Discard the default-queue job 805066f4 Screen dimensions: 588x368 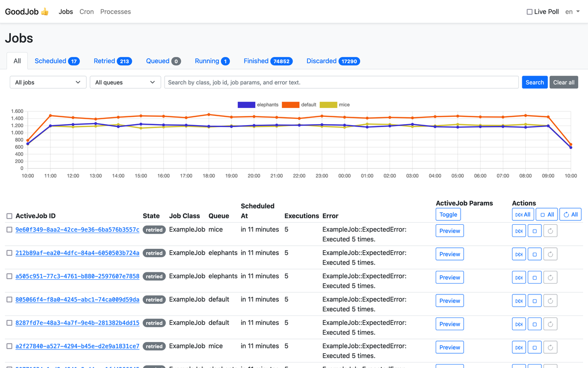pos(534,300)
